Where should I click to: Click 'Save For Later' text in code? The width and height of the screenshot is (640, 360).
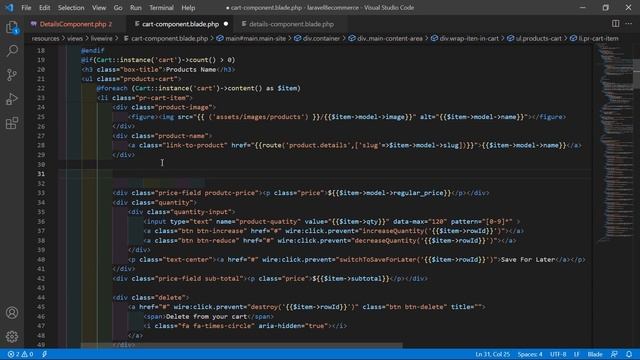pos(528,260)
